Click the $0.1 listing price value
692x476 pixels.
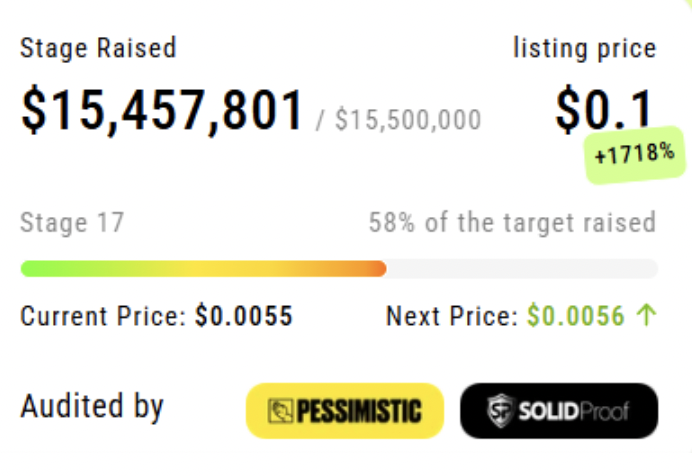(x=605, y=111)
